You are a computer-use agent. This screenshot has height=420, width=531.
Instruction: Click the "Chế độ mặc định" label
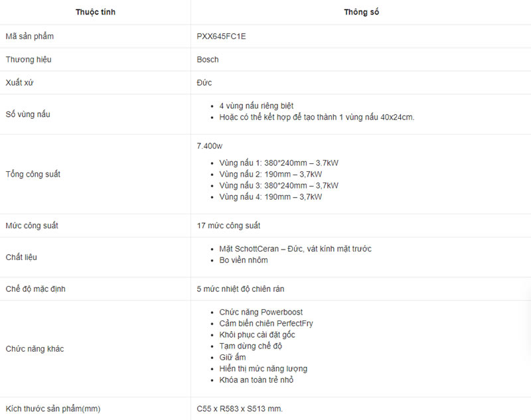(35, 289)
